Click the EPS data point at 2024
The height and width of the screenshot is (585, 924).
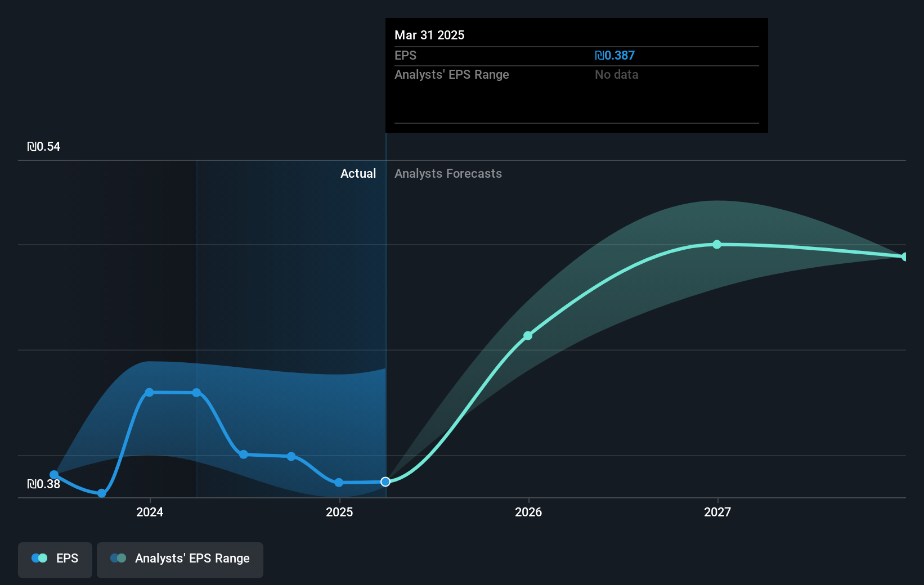[x=149, y=392]
